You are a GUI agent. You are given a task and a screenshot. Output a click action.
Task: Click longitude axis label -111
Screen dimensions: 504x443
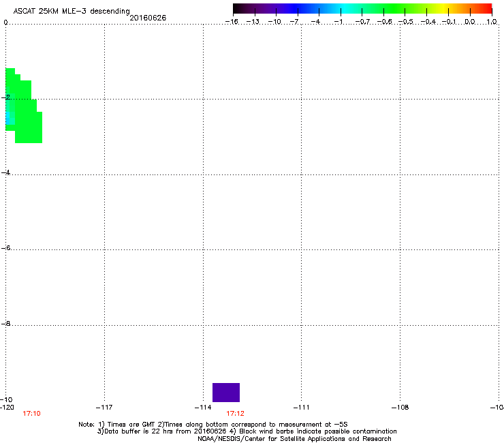pos(301,408)
